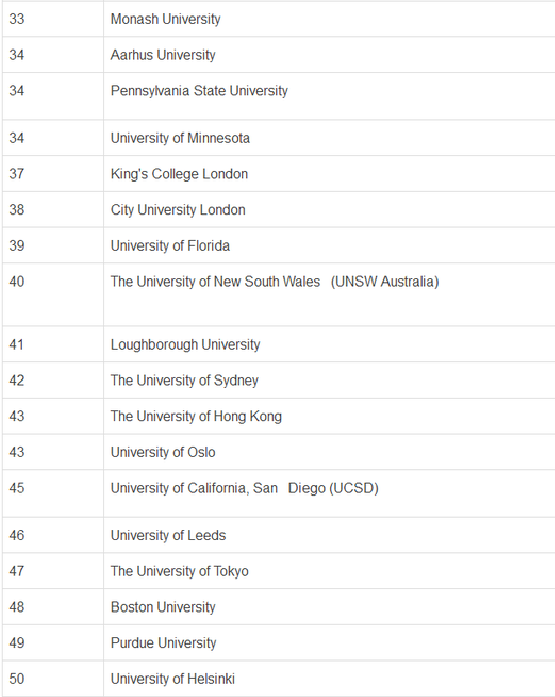
Task: Select Aarhus University entry
Action: point(163,55)
